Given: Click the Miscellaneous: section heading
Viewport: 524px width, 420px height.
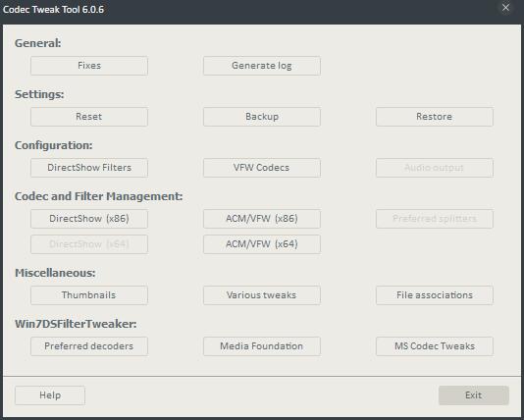Looking at the screenshot, I should 55,273.
